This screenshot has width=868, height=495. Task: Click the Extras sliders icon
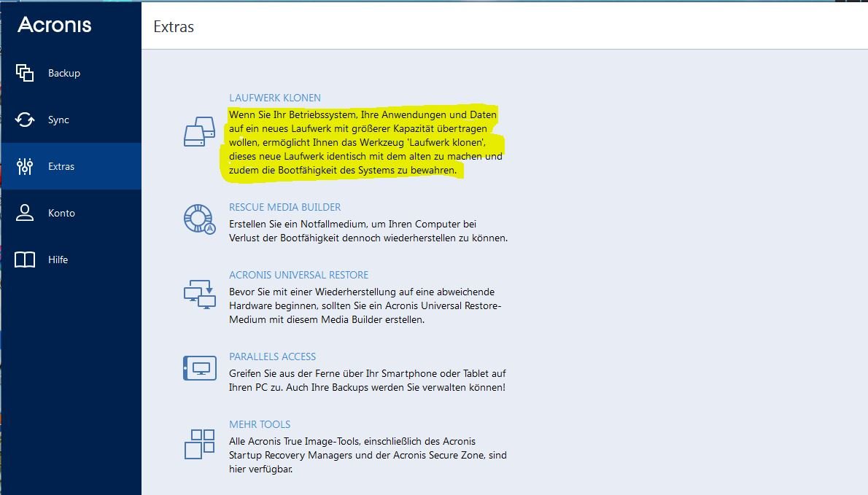click(25, 166)
